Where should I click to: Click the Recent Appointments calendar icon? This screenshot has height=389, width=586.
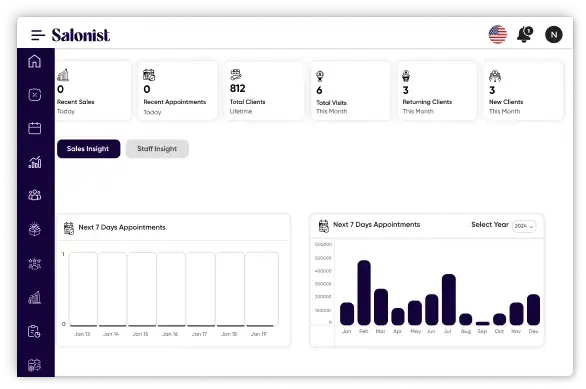coord(149,75)
